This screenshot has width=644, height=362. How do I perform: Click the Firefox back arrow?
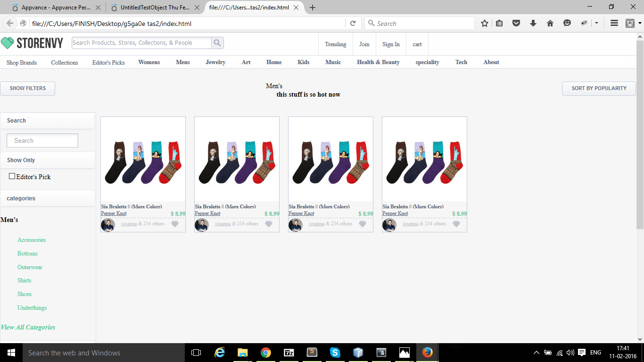(9, 23)
